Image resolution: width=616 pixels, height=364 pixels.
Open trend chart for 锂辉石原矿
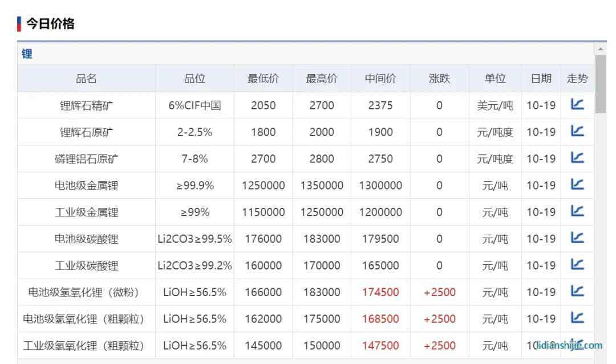577,132
